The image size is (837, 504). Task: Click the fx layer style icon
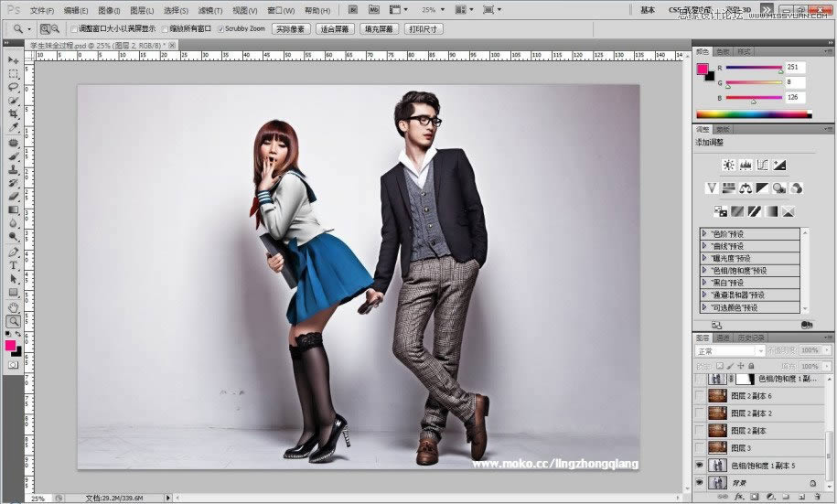pyautogui.click(x=738, y=498)
